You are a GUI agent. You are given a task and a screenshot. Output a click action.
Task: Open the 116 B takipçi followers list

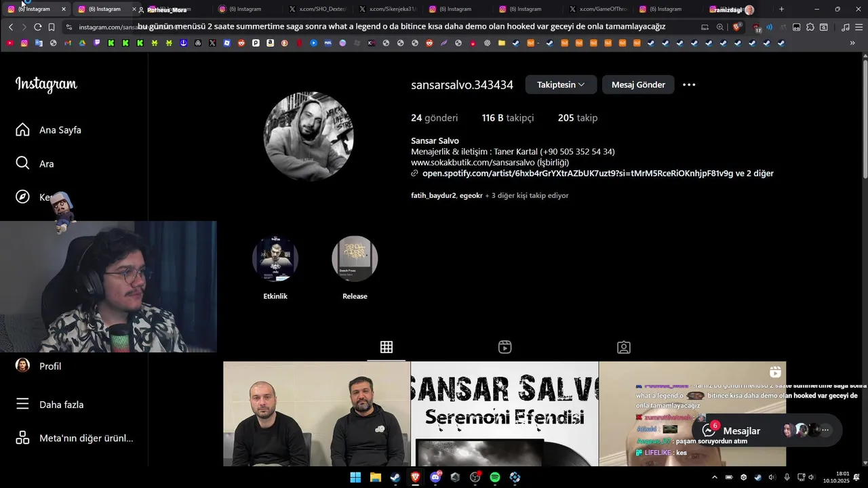coord(508,118)
